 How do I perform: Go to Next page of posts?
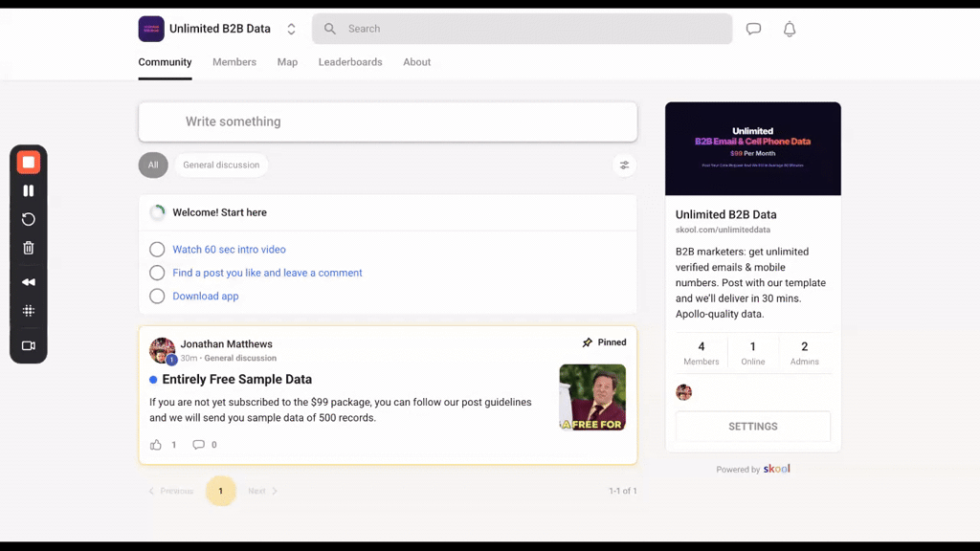(262, 491)
